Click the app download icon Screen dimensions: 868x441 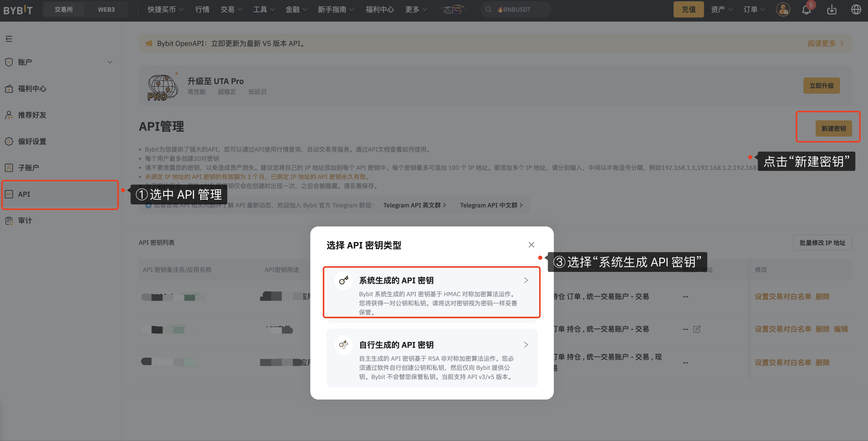click(x=832, y=9)
